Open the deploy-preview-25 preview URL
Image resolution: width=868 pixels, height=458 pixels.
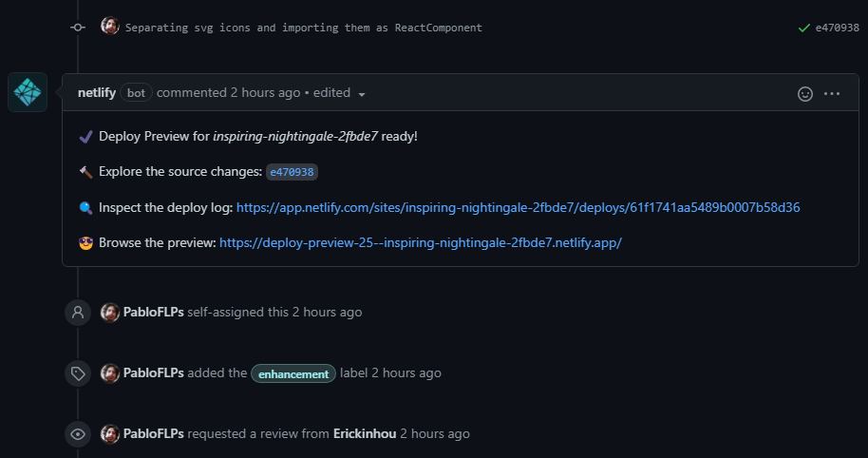coord(421,242)
